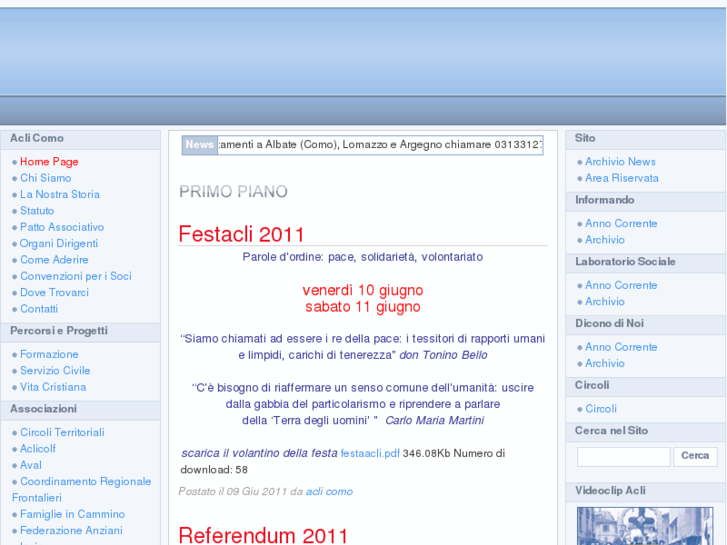Download the festaacli.pdf flyer

(x=370, y=454)
